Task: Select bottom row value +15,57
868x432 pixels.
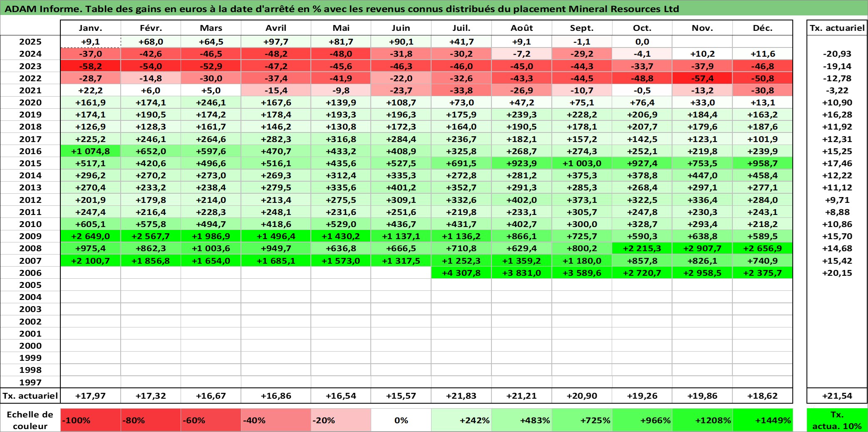Action: tap(401, 396)
